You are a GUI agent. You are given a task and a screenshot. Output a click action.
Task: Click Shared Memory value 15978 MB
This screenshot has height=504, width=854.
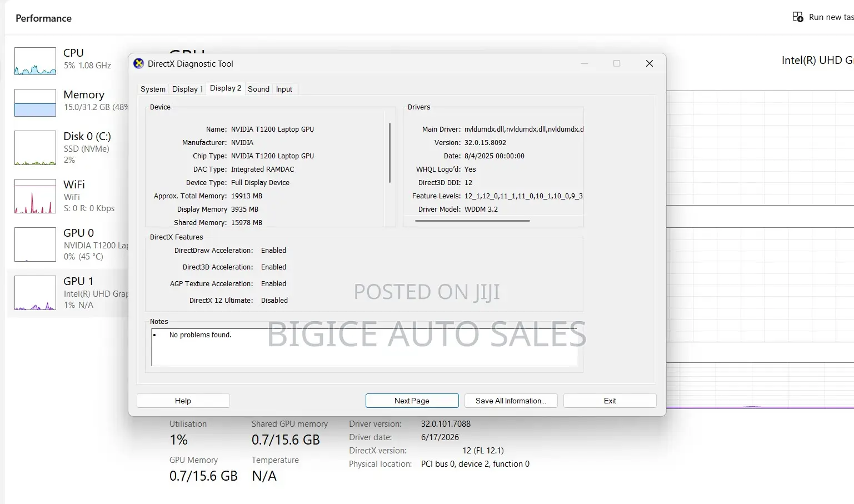click(x=247, y=223)
